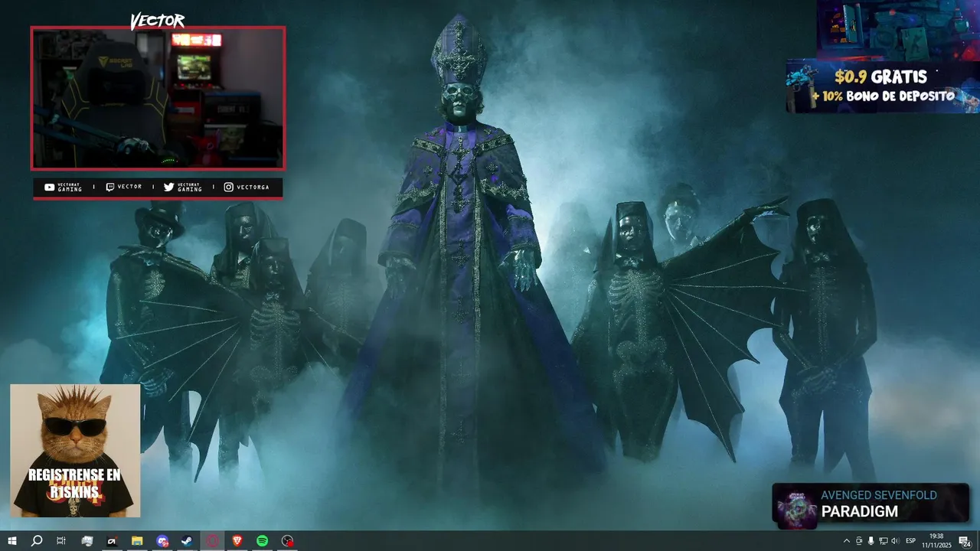Open the Windows Start menu
Viewport: 980px width, 551px height.
click(x=12, y=541)
